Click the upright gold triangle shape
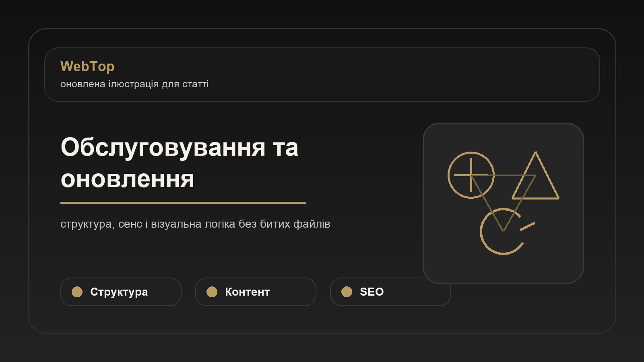The height and width of the screenshot is (362, 644). 535,175
